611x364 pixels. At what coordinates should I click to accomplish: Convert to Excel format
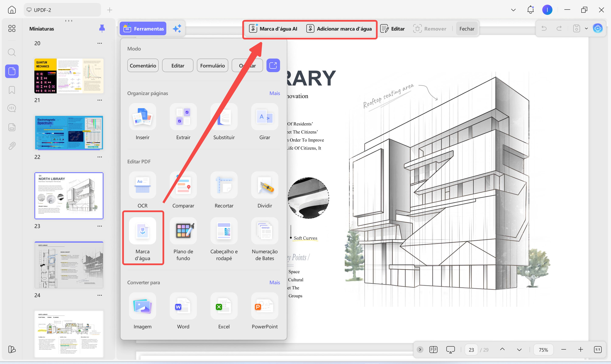point(224,311)
